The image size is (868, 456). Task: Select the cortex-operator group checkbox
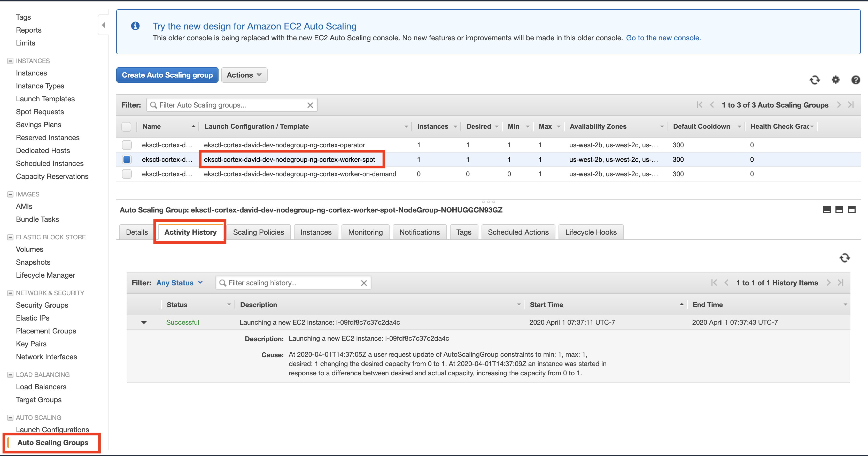[x=127, y=145]
